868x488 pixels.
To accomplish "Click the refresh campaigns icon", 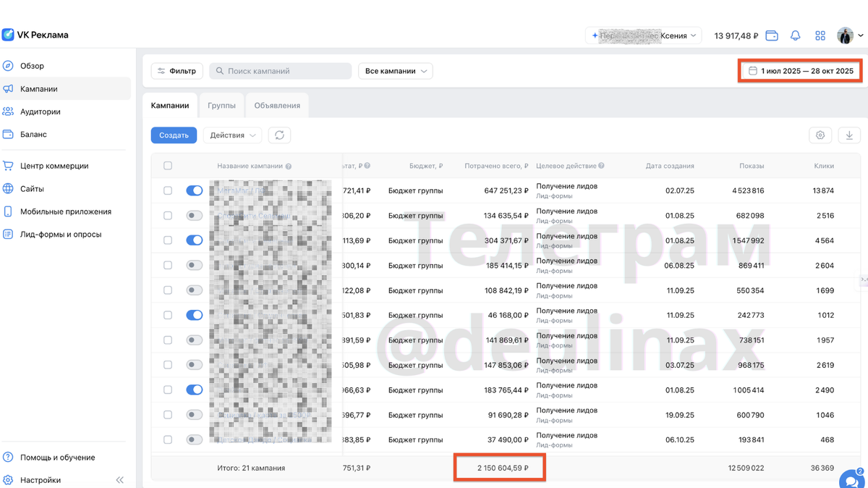I will click(x=279, y=135).
